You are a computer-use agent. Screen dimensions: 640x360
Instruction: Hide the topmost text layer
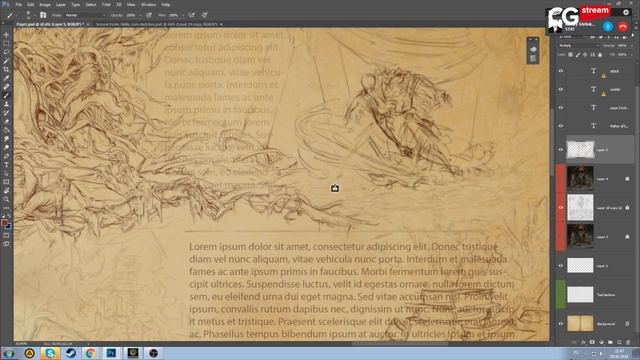[x=561, y=71]
